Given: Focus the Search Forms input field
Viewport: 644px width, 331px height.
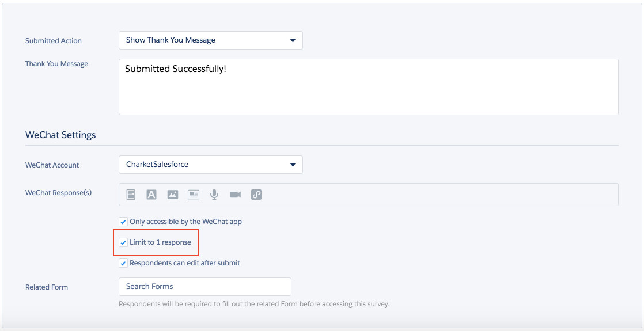Looking at the screenshot, I should point(204,287).
